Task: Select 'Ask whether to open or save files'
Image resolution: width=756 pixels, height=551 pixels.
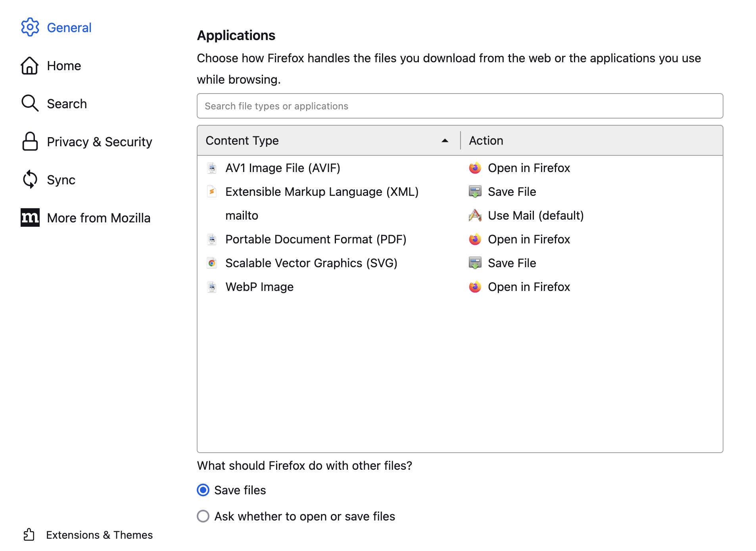Action: (203, 516)
